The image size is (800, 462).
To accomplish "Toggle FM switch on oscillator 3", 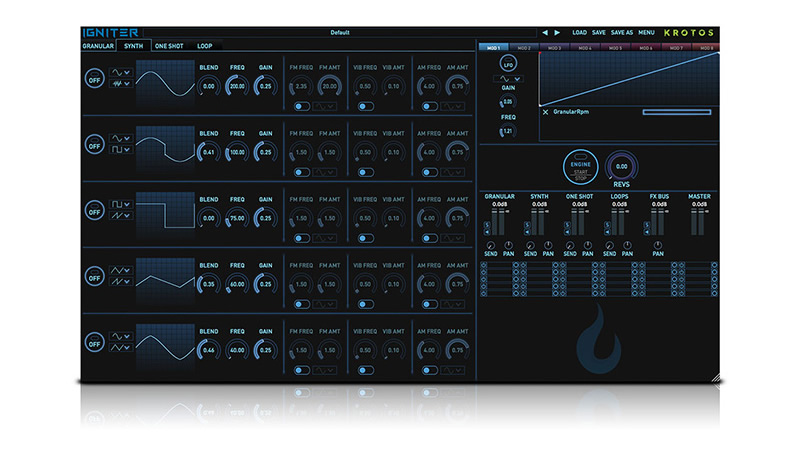I will click(302, 238).
